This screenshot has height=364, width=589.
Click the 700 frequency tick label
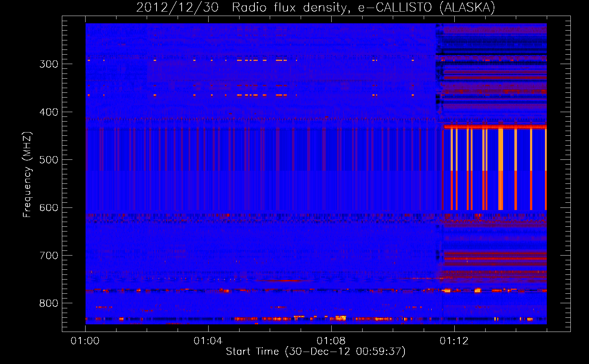pyautogui.click(x=49, y=256)
